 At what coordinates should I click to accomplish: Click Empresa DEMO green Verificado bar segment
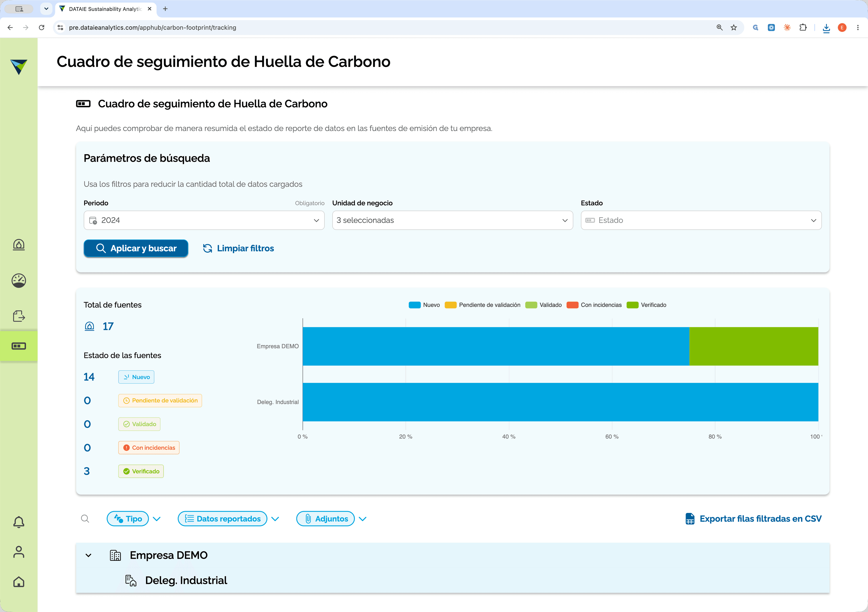(754, 346)
